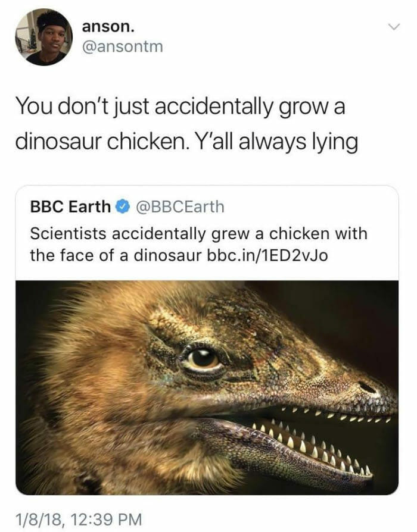
Task: Open the dinosaur chicken photo
Action: 207,387
